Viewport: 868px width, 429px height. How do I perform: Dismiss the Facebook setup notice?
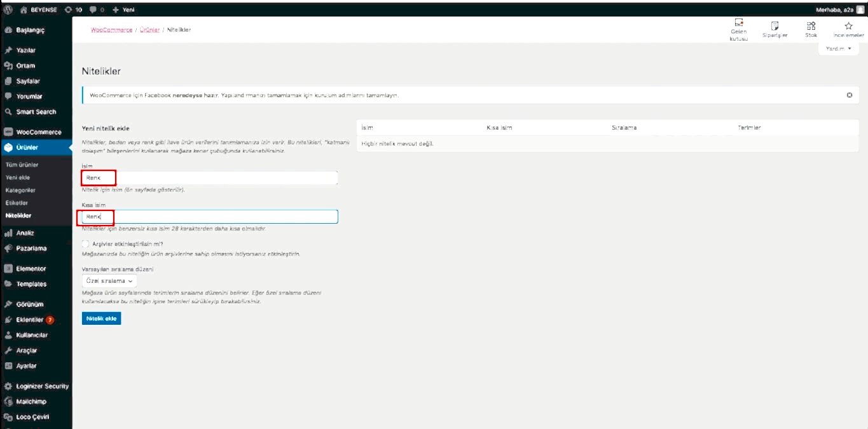[849, 95]
